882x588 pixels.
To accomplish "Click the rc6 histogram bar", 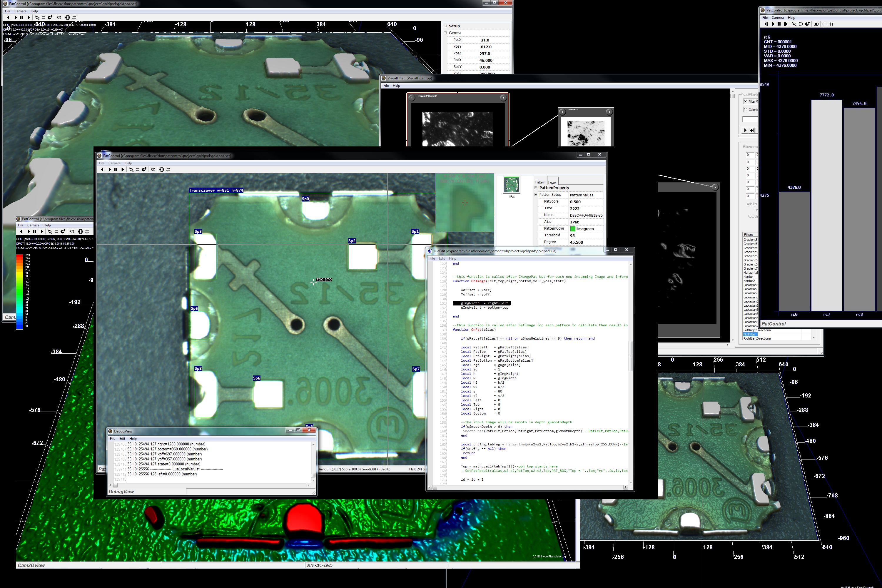I will (x=794, y=251).
